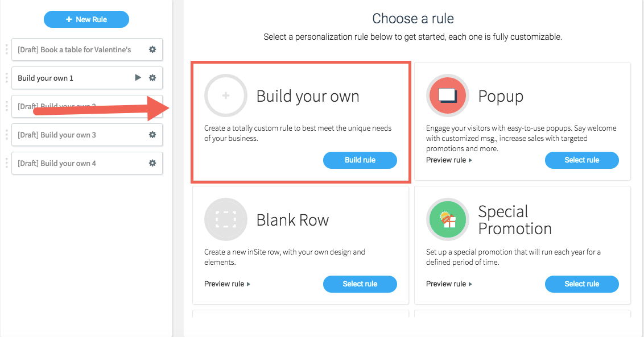Click the play arrow on Build your own 1
This screenshot has height=337, width=644.
pyautogui.click(x=138, y=78)
